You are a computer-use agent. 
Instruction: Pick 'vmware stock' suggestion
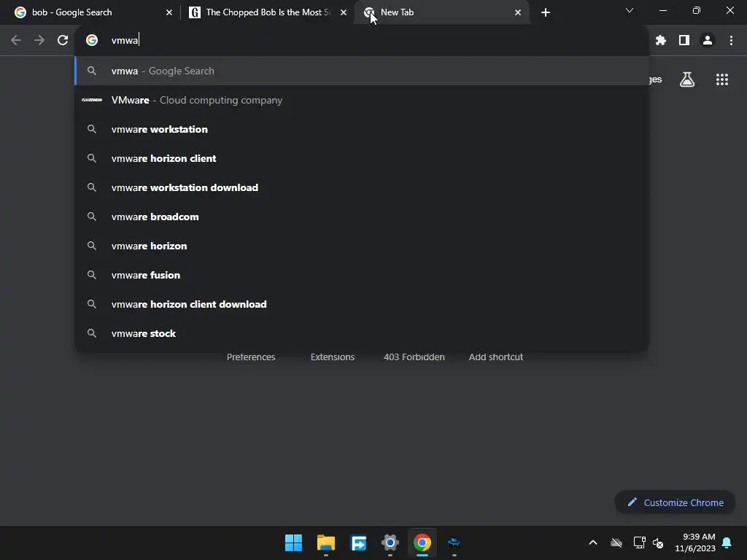pyautogui.click(x=362, y=333)
